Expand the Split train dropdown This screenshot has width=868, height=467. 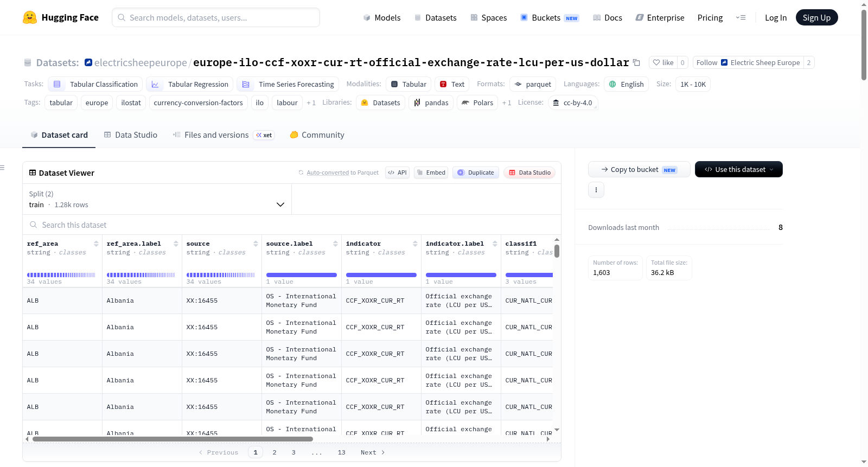click(x=157, y=199)
